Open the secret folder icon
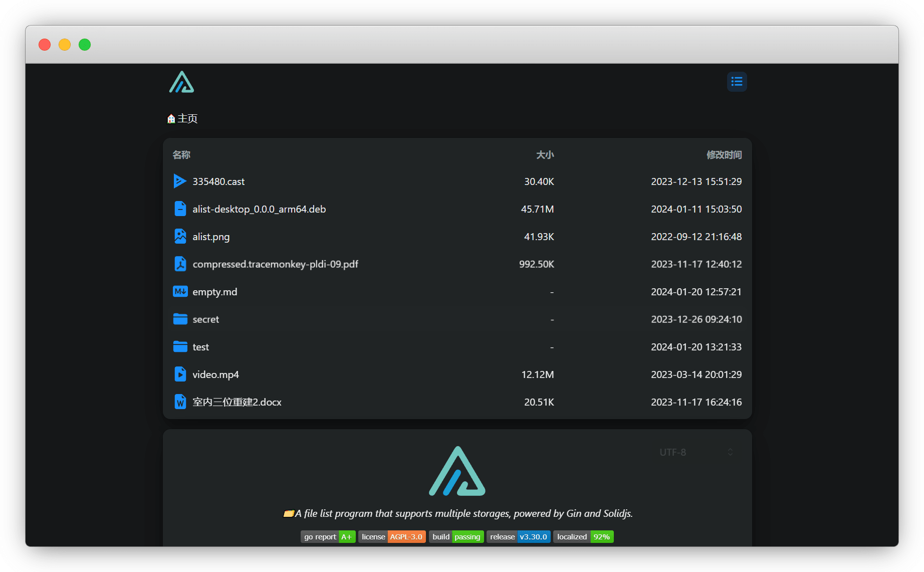This screenshot has height=572, width=924. point(180,319)
